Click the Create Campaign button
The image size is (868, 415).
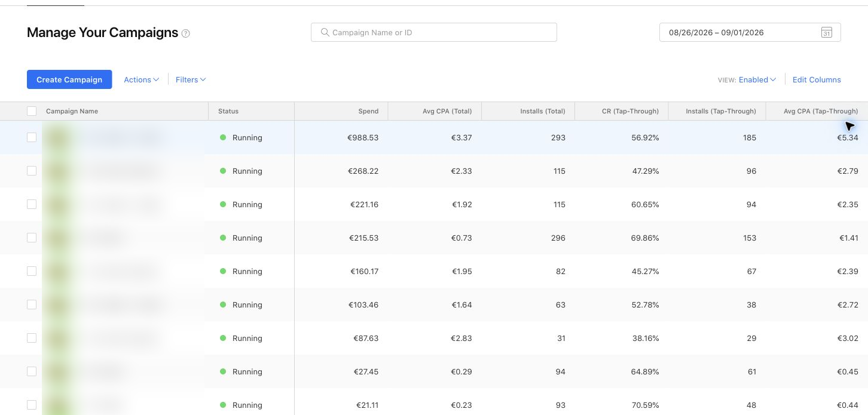tap(69, 79)
